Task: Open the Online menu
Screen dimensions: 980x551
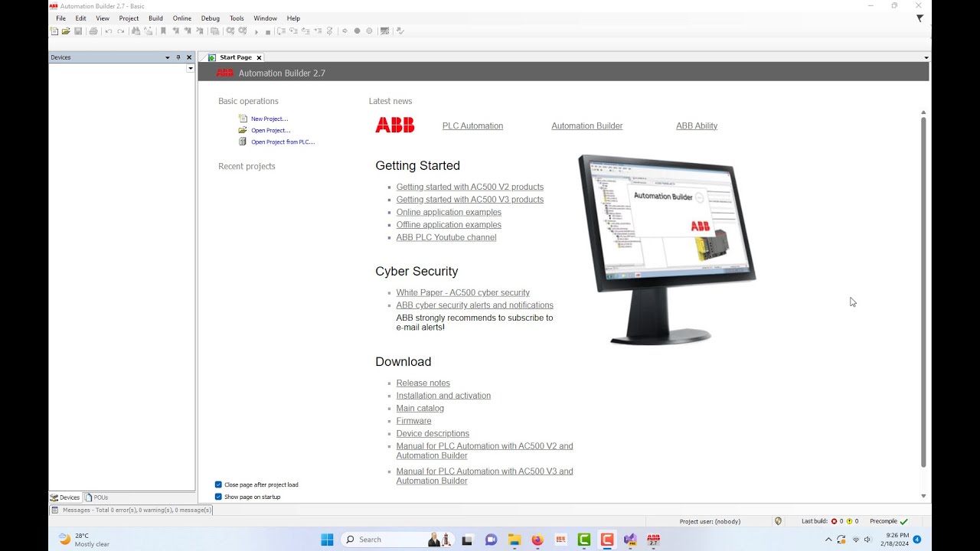Action: [x=182, y=18]
